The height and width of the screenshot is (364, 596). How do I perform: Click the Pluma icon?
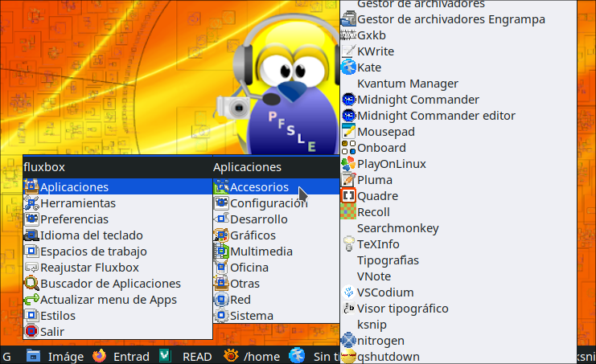348,179
